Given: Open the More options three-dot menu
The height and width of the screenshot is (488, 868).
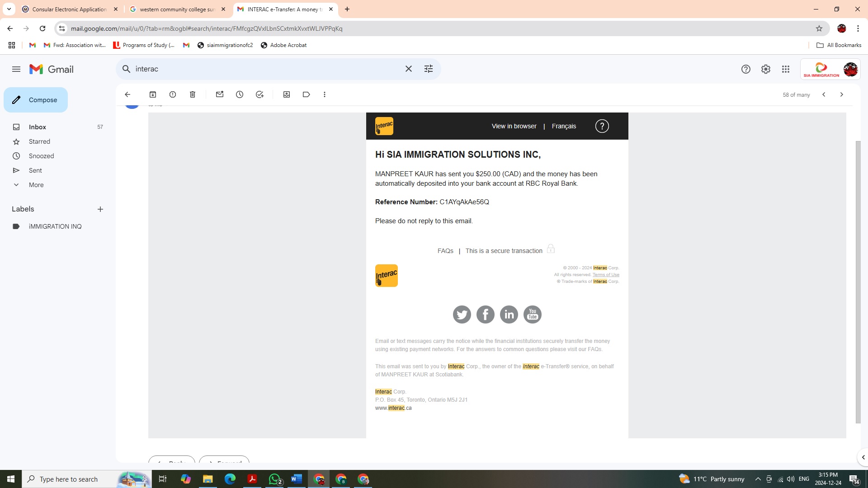Looking at the screenshot, I should 325,94.
